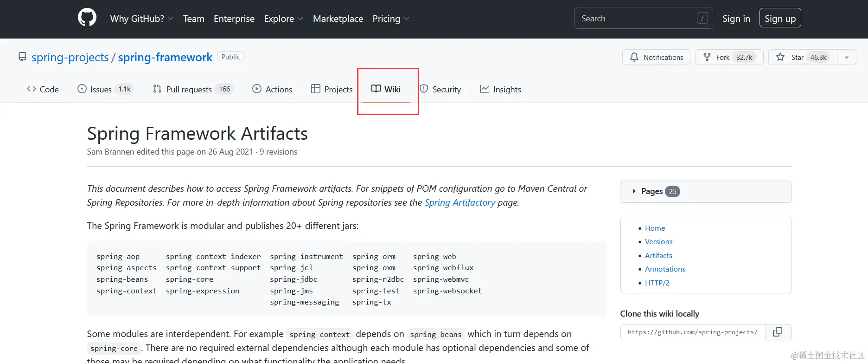Click the repository book icon beside spring-projects
This screenshot has width=868, height=363.
[22, 57]
